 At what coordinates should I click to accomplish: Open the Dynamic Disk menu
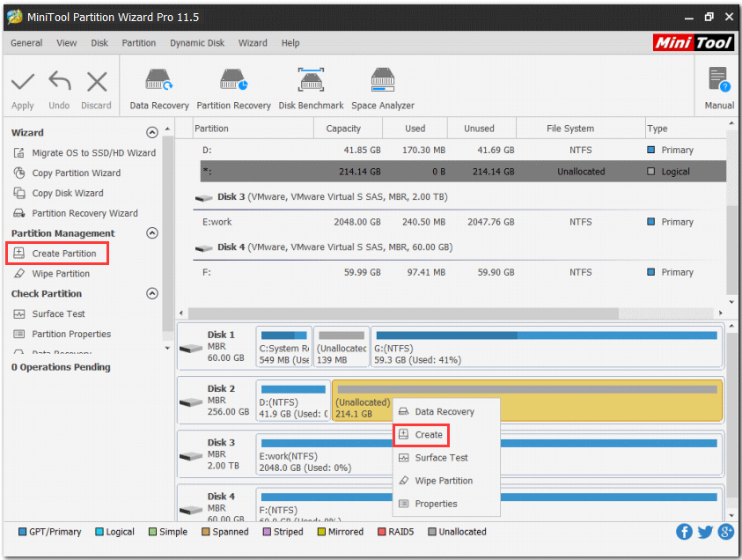[x=196, y=42]
